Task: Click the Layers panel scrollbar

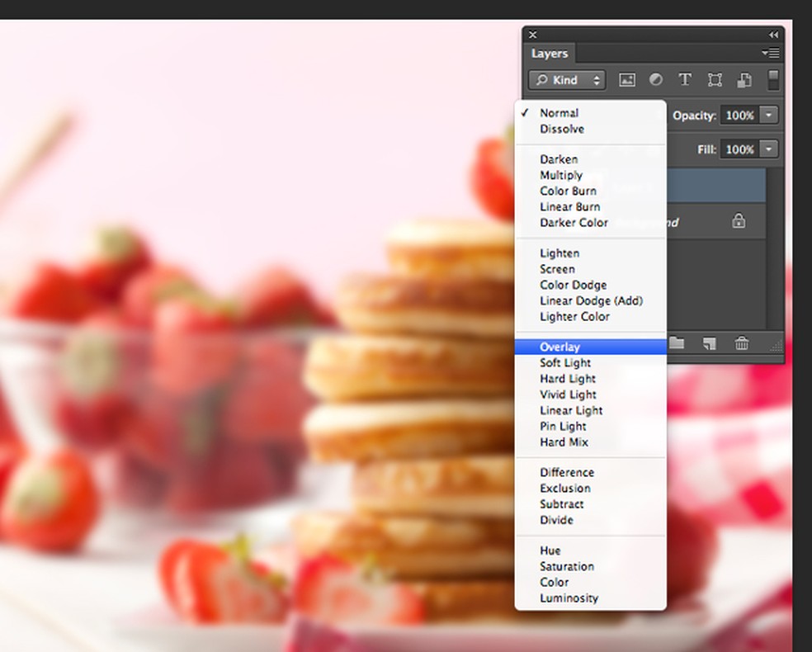Action: (774, 248)
